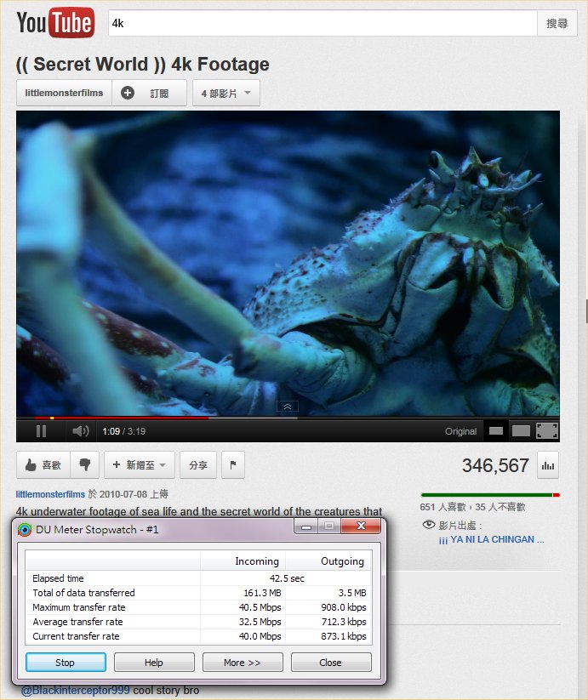588x700 pixels.
Task: Click the Outgoing column header
Action: (x=342, y=561)
